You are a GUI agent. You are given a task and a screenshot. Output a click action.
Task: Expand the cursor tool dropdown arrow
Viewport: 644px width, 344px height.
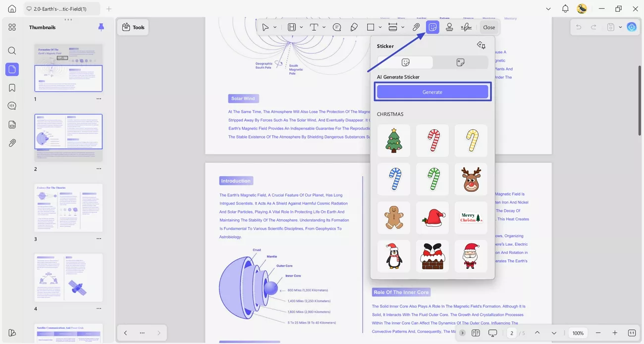[275, 27]
